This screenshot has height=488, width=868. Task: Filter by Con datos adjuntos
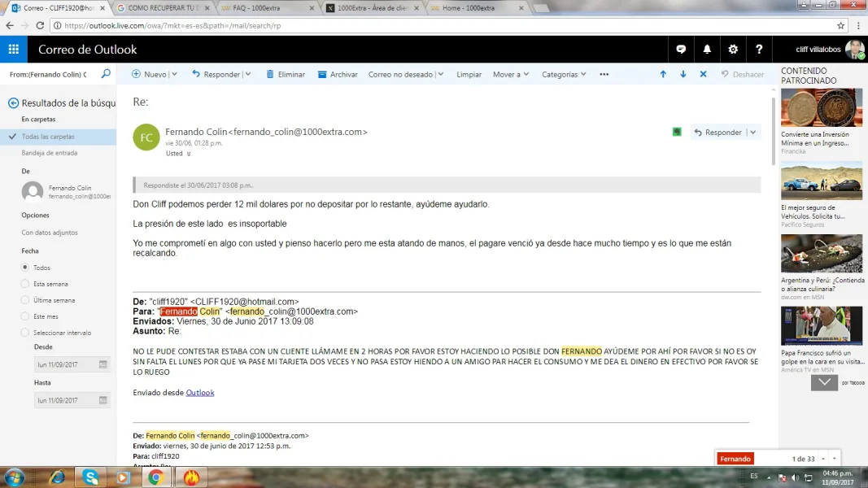50,233
